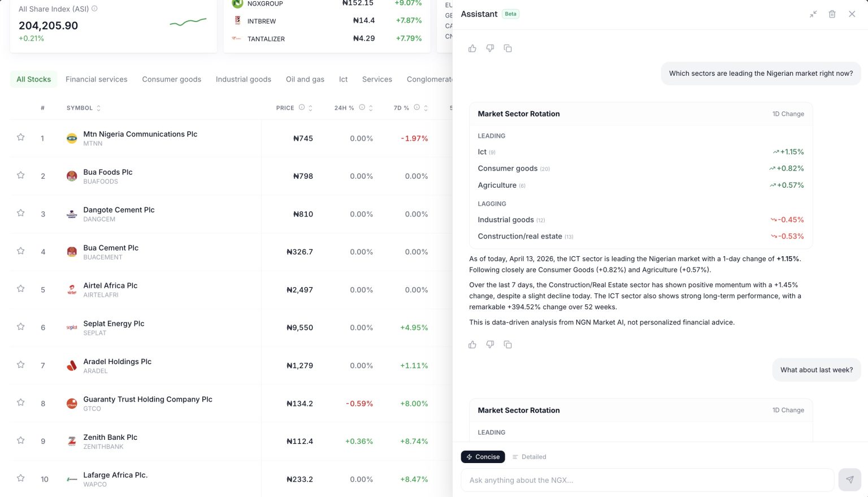Viewport: 868px width, 497px height.
Task: Sort table by the SYMBOL column arrows
Action: coord(98,108)
